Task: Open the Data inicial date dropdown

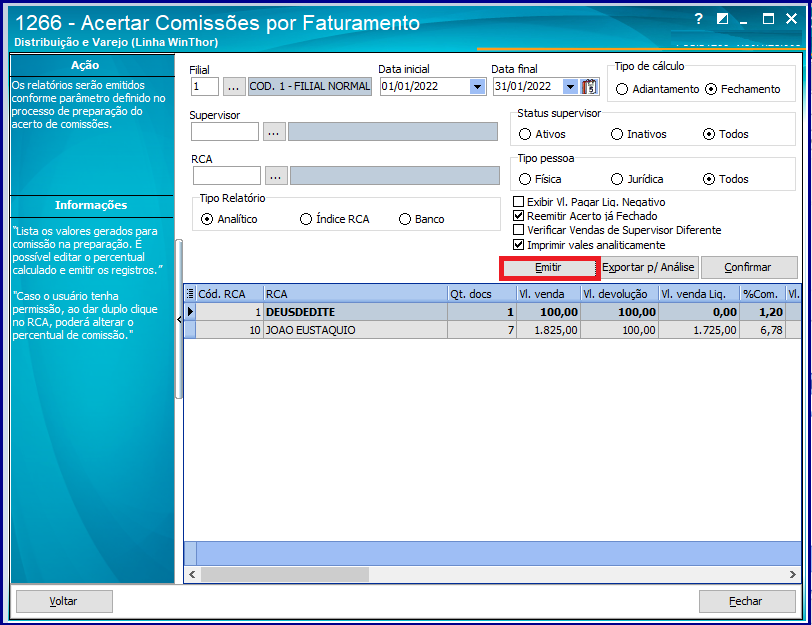Action: point(477,86)
